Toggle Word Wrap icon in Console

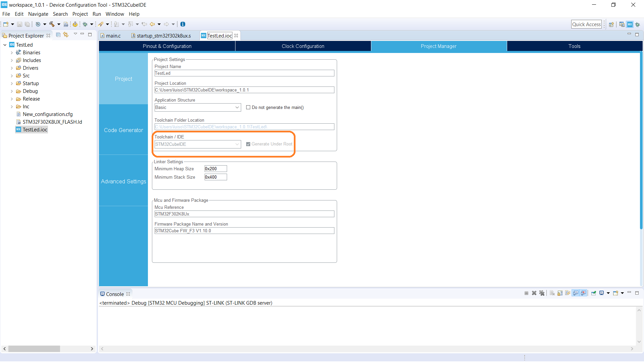(x=568, y=293)
